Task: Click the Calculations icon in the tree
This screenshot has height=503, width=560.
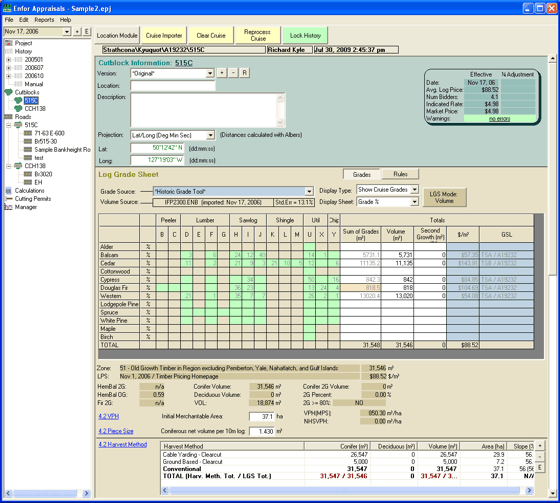Action: coord(9,191)
